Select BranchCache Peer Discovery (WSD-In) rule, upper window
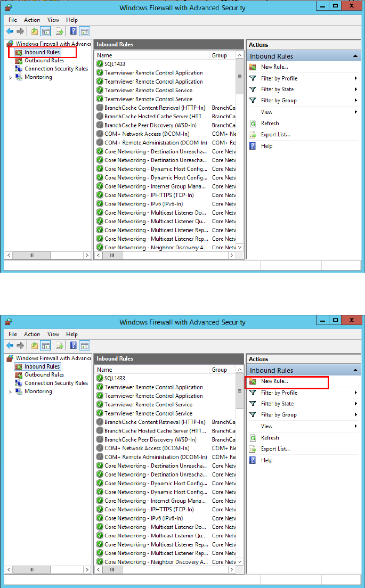 coord(150,125)
